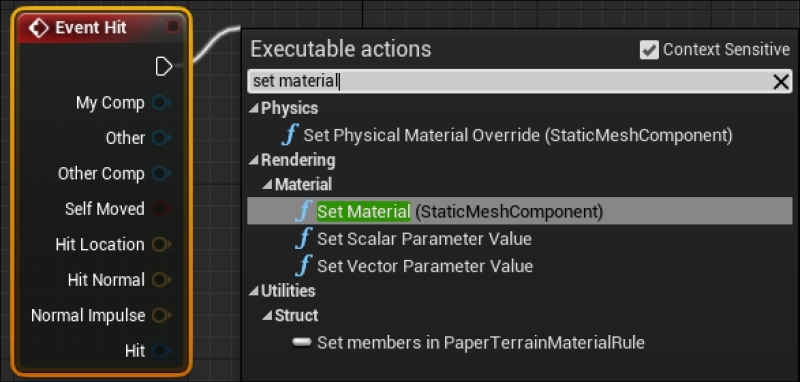Image resolution: width=800 pixels, height=382 pixels.
Task: Click the Hit Location vector pin
Action: pos(161,244)
